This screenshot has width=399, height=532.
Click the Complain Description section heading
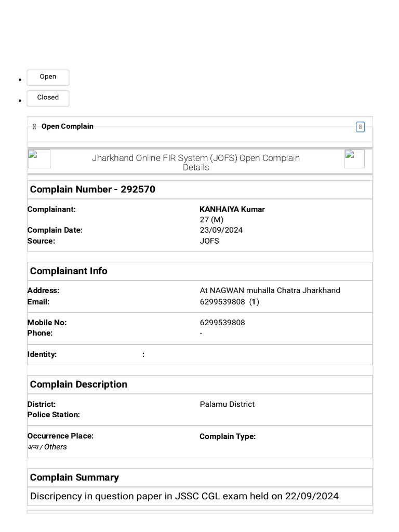(x=78, y=384)
